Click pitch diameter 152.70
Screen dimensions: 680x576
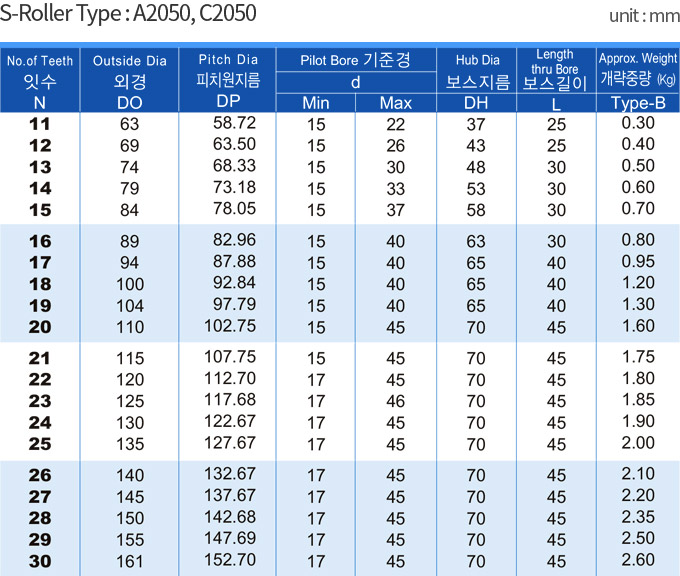[x=230, y=560]
